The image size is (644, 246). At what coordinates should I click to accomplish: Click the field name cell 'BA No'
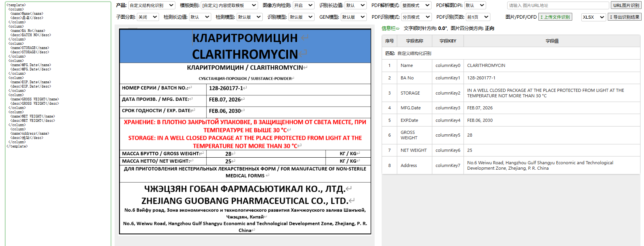(x=414, y=78)
